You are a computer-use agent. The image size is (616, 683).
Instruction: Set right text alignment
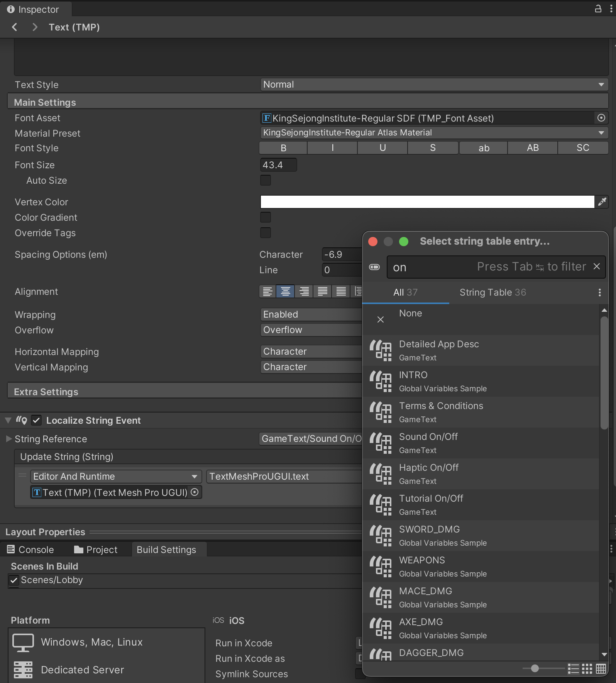[304, 291]
